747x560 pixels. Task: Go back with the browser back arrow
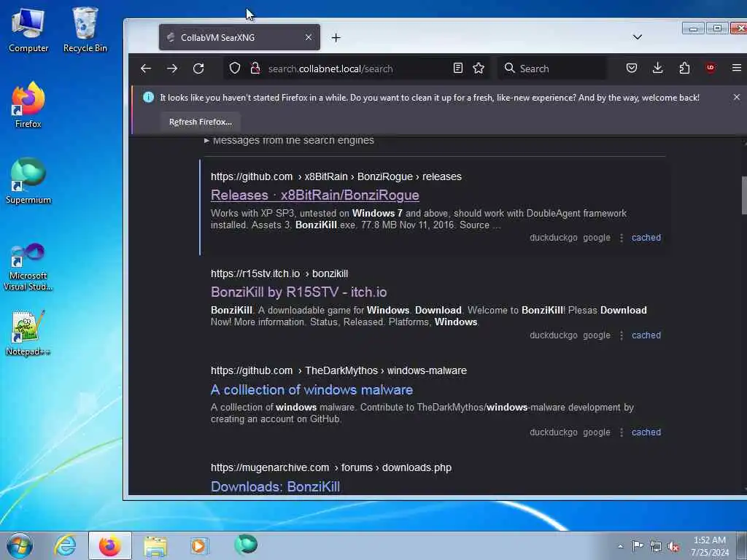[x=146, y=69]
